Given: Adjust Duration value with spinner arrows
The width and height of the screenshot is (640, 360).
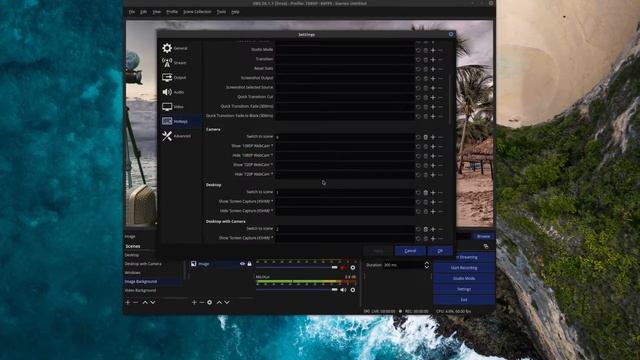Looking at the screenshot, I should click(427, 265).
